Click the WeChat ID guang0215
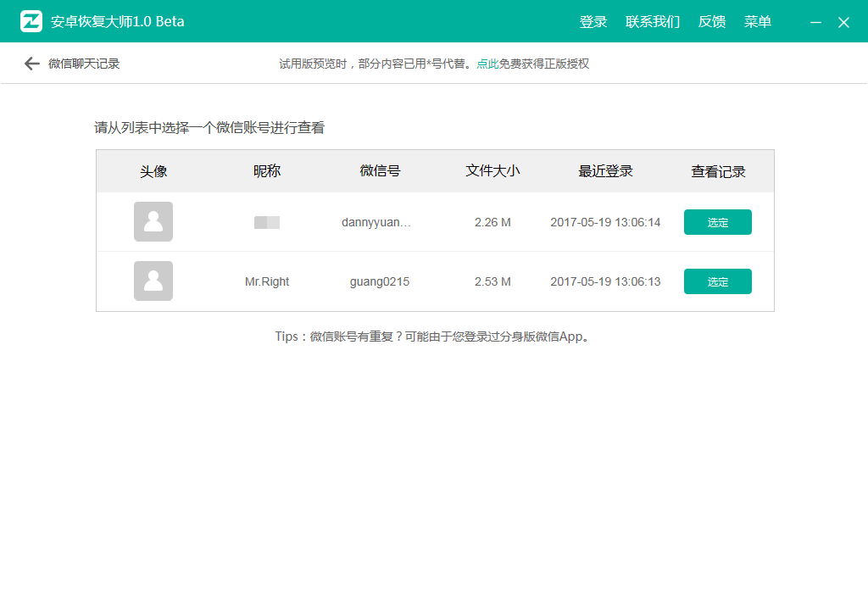Screen dimensions: 868x612 coord(380,281)
